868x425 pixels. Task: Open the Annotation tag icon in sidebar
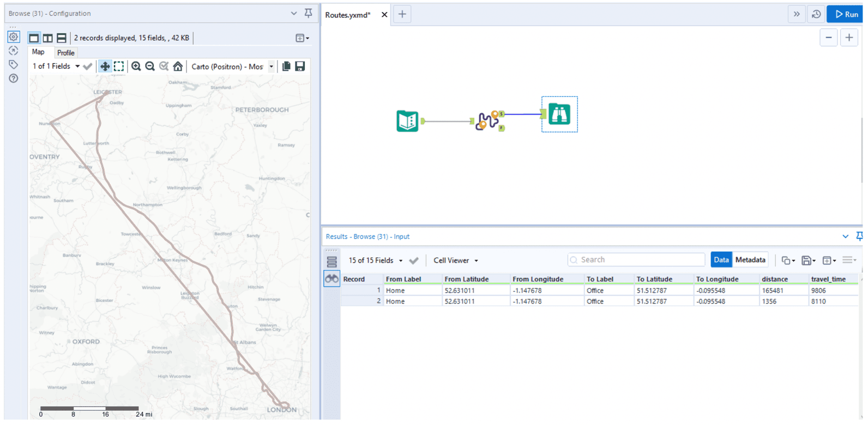(14, 65)
